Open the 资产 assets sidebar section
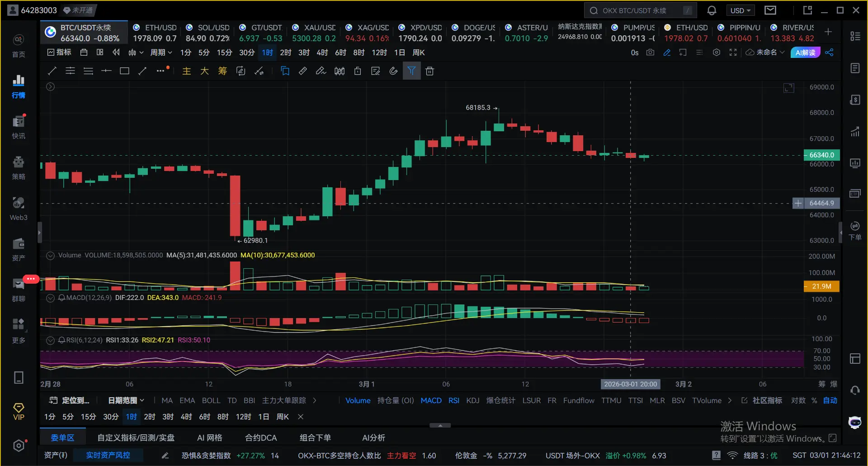Viewport: 868px width, 466px height. click(x=19, y=249)
